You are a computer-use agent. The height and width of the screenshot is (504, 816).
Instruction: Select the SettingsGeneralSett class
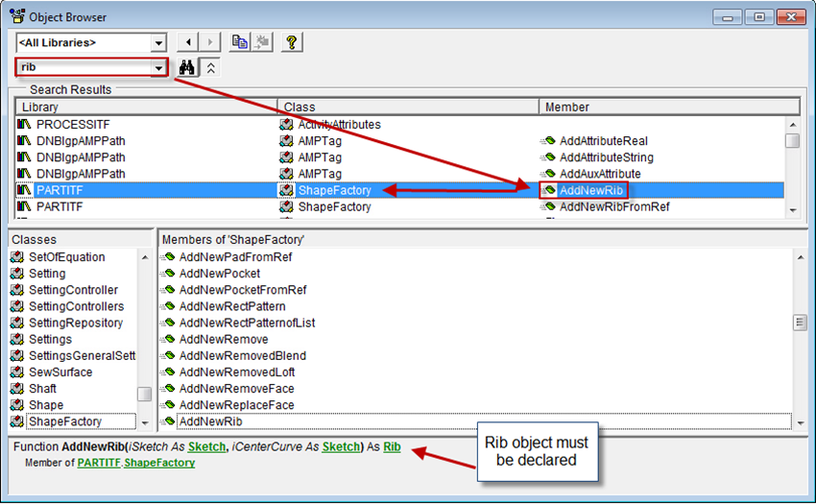[x=82, y=356]
